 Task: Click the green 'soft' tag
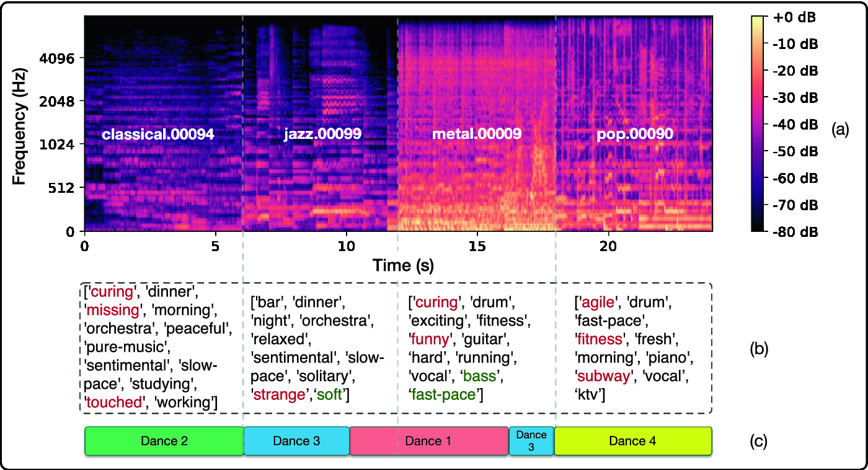point(329,396)
